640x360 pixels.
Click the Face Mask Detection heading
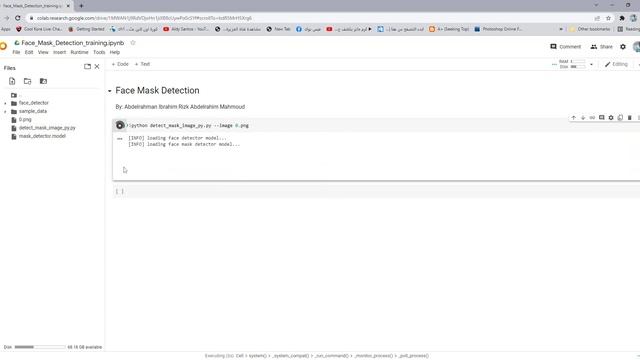coord(157,91)
